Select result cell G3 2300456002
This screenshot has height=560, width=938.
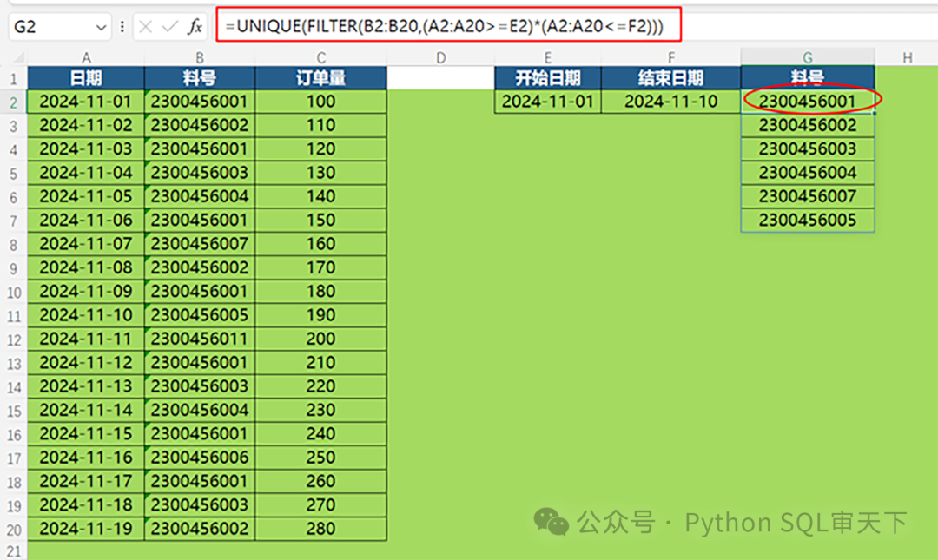(808, 125)
